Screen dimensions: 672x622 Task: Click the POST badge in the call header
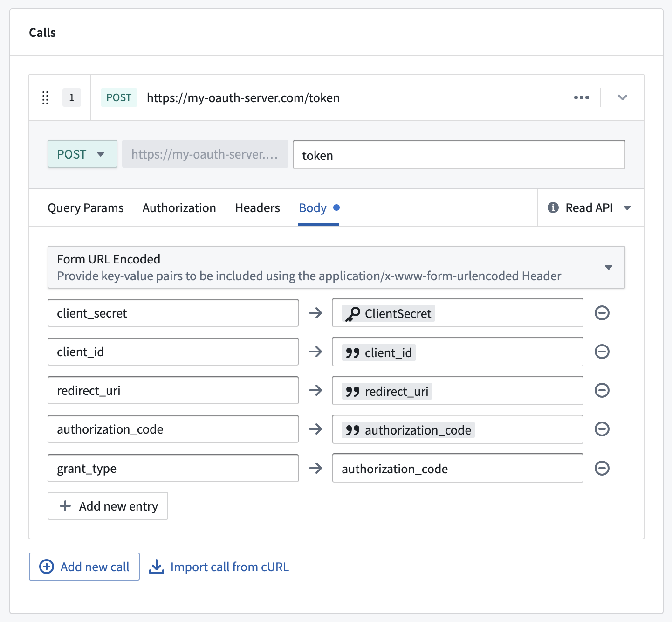(x=119, y=97)
